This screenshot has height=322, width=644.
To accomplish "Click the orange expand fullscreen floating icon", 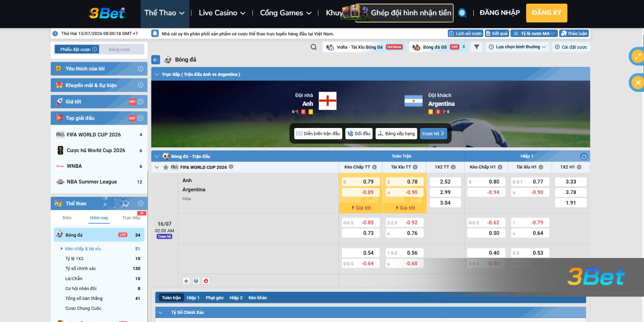I will coord(638,56).
